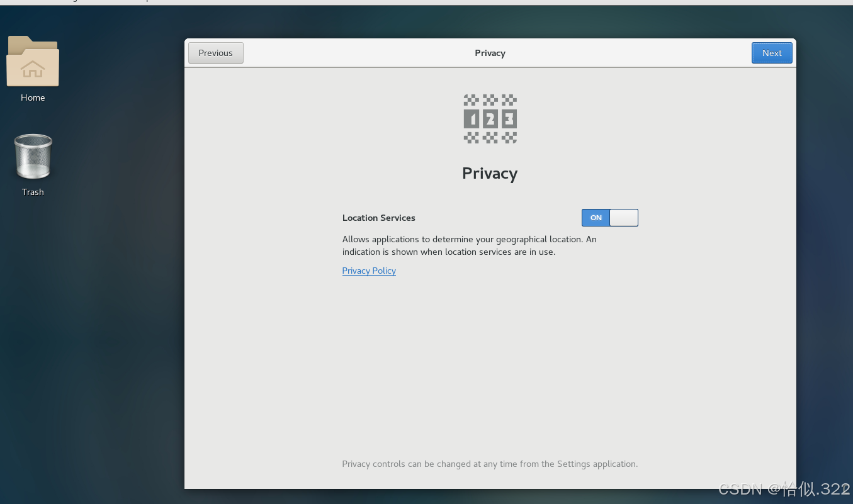Open the Privacy Policy link
The height and width of the screenshot is (504, 853).
click(369, 271)
